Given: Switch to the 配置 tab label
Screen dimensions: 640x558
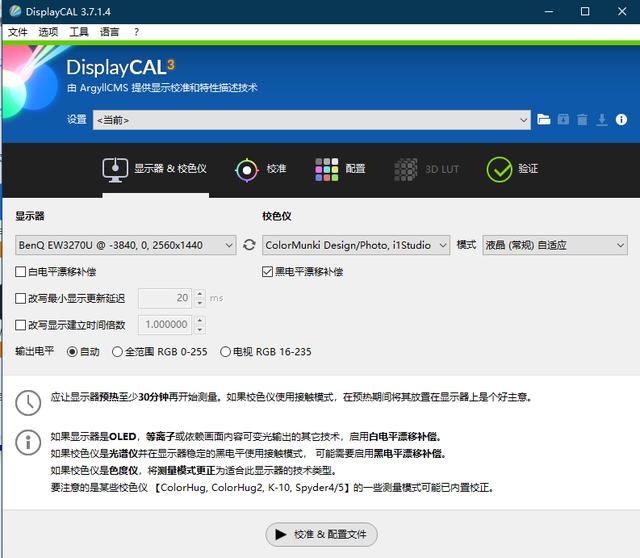Looking at the screenshot, I should click(x=355, y=169).
